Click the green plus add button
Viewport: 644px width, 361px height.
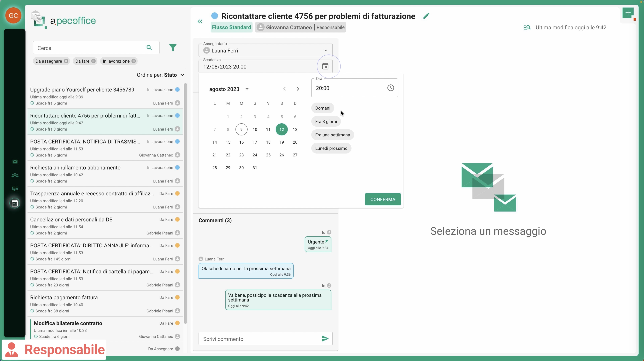(x=628, y=13)
